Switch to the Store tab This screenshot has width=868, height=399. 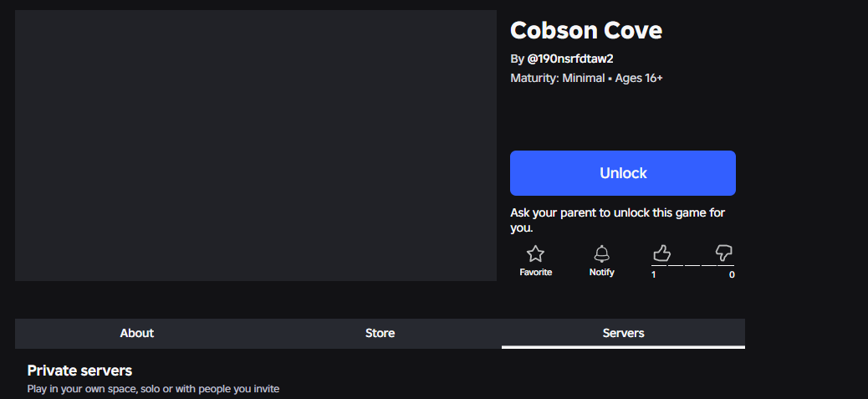[x=380, y=333]
